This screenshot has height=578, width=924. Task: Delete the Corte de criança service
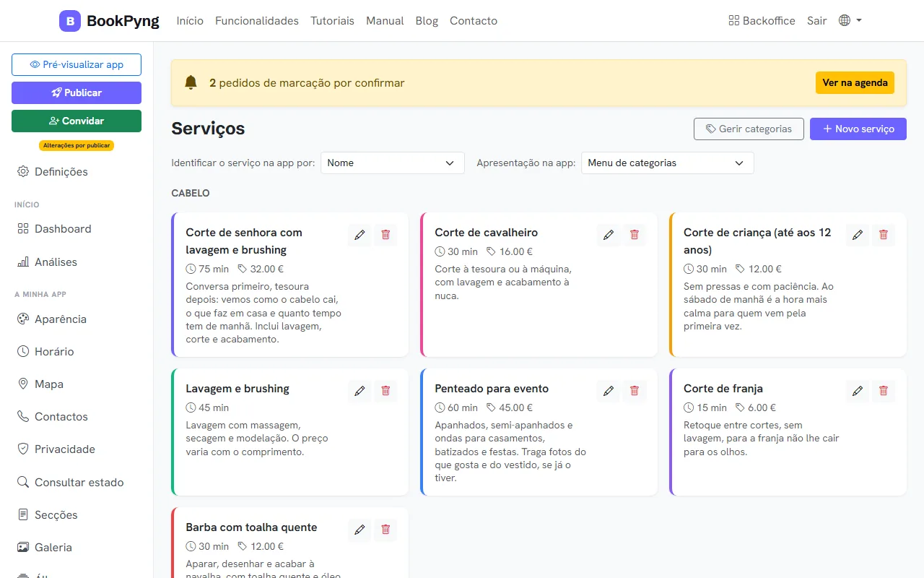coord(884,235)
